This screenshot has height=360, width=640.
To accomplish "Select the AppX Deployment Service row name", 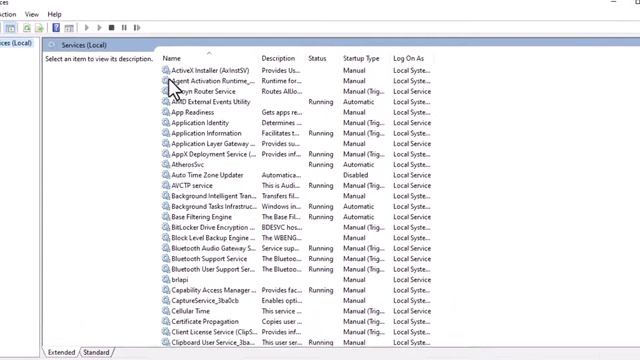I will coord(213,154).
